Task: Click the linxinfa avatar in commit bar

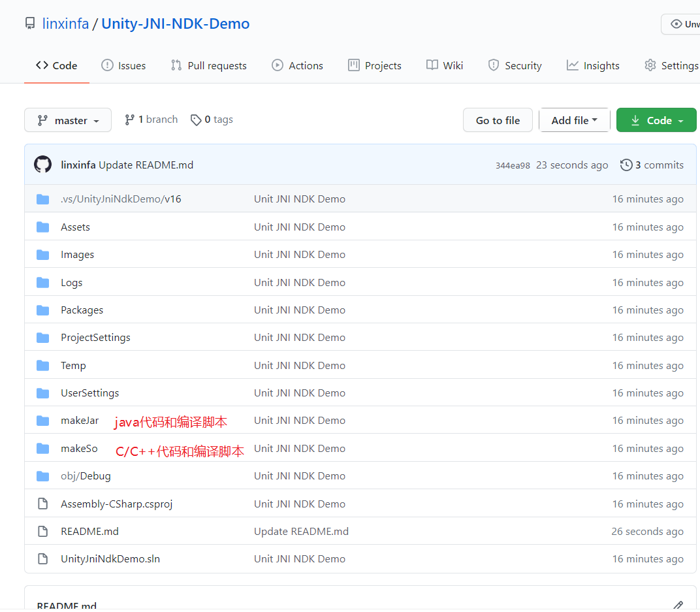Action: (x=43, y=165)
